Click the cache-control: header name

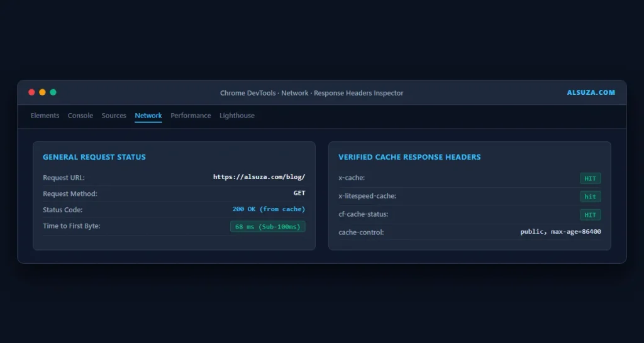[361, 232]
